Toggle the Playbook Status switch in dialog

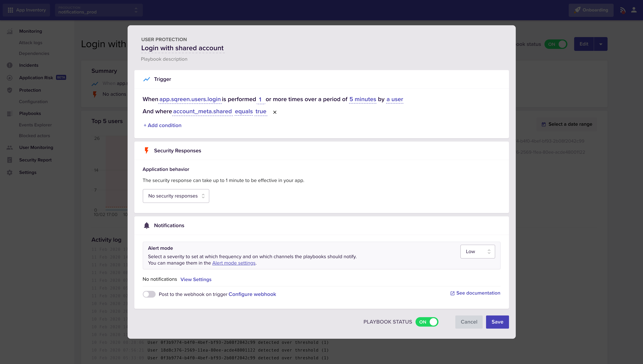[427, 322]
